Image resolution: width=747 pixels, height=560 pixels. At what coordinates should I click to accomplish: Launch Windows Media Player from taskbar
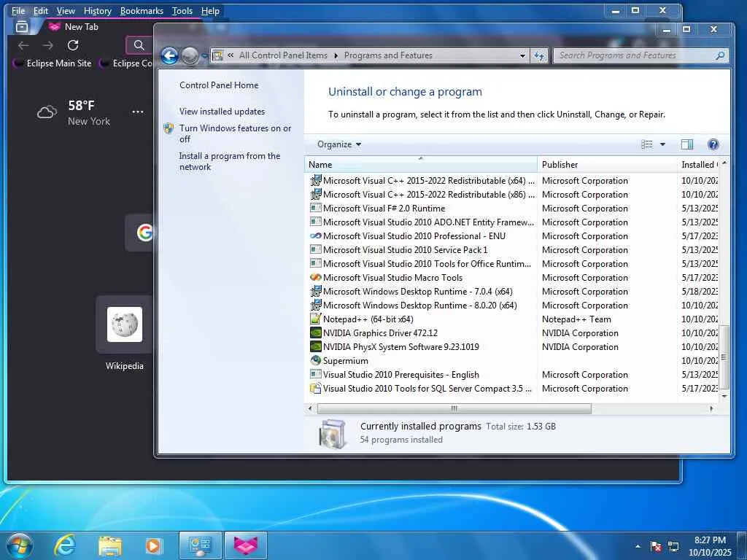point(153,545)
